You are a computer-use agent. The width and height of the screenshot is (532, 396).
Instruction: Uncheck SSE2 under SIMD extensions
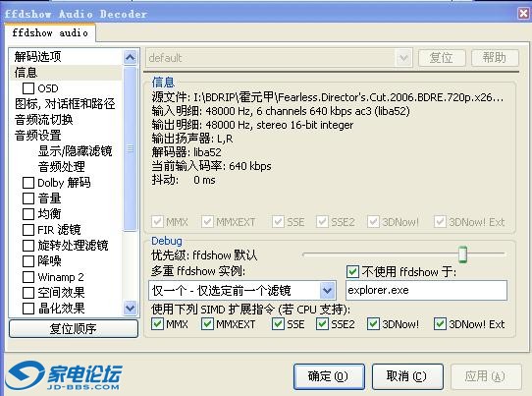pyautogui.click(x=322, y=324)
